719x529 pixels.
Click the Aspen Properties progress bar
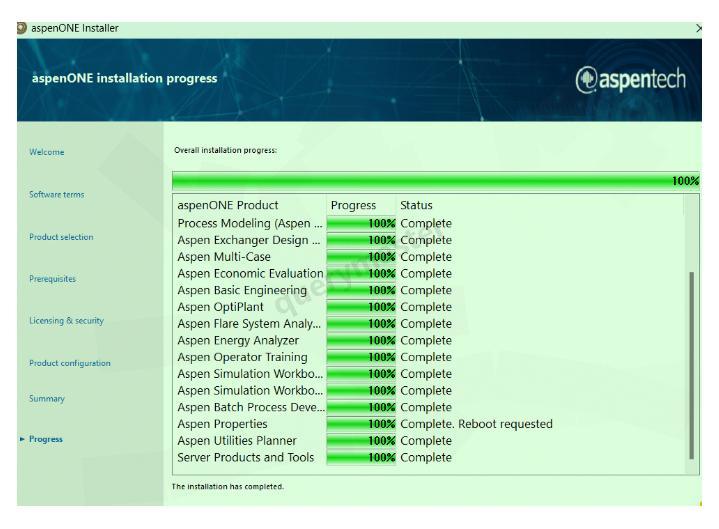361,424
